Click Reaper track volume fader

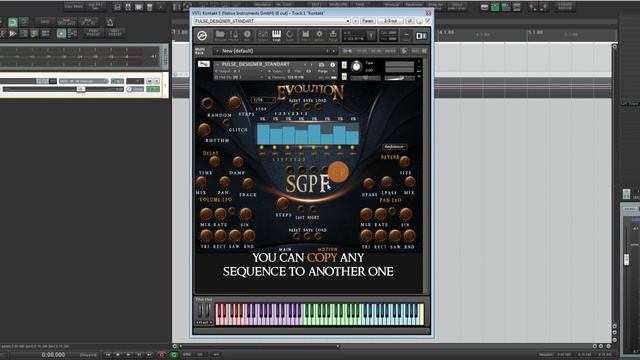(81, 89)
